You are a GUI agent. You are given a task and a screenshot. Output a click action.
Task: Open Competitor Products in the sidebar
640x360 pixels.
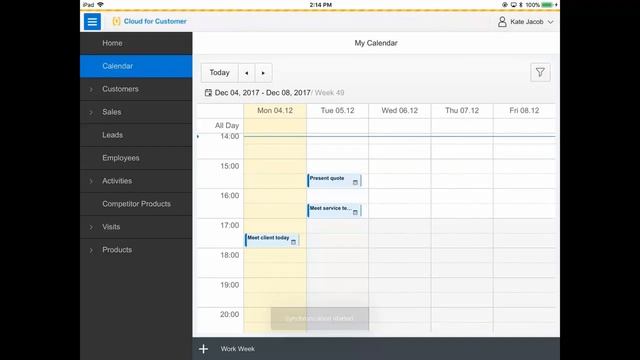[x=136, y=204]
